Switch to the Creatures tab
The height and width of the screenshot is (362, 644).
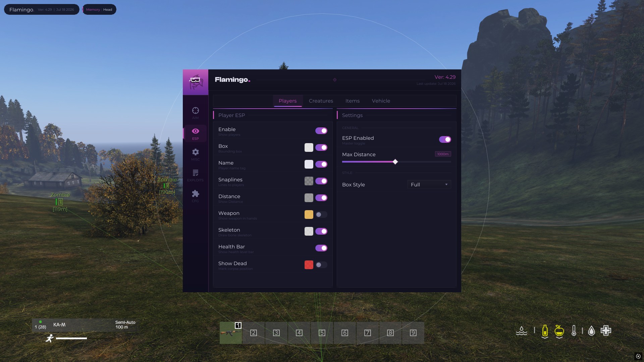pos(321,101)
